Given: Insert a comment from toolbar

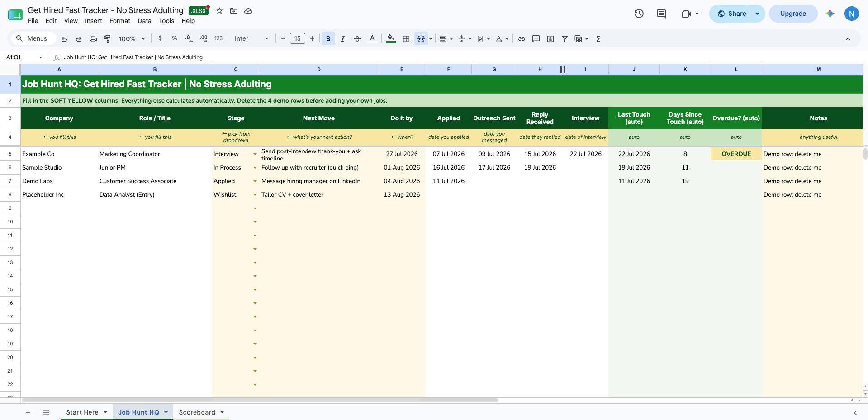Looking at the screenshot, I should tap(536, 39).
